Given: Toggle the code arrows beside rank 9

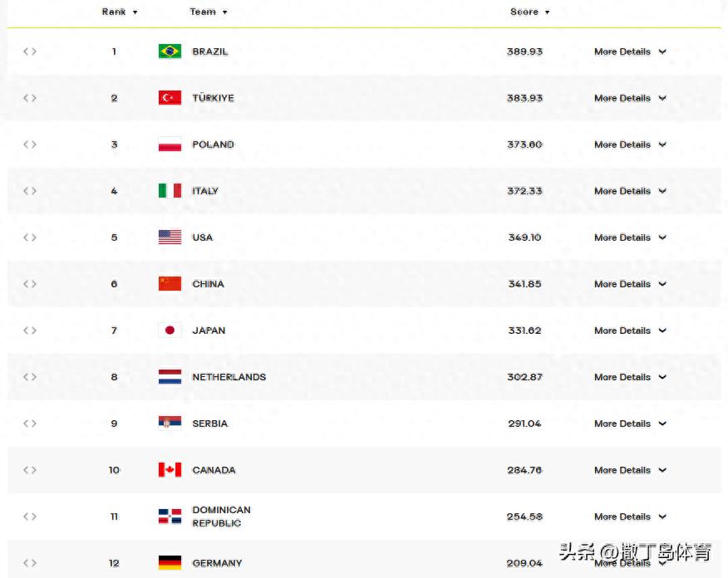Looking at the screenshot, I should (x=30, y=424).
